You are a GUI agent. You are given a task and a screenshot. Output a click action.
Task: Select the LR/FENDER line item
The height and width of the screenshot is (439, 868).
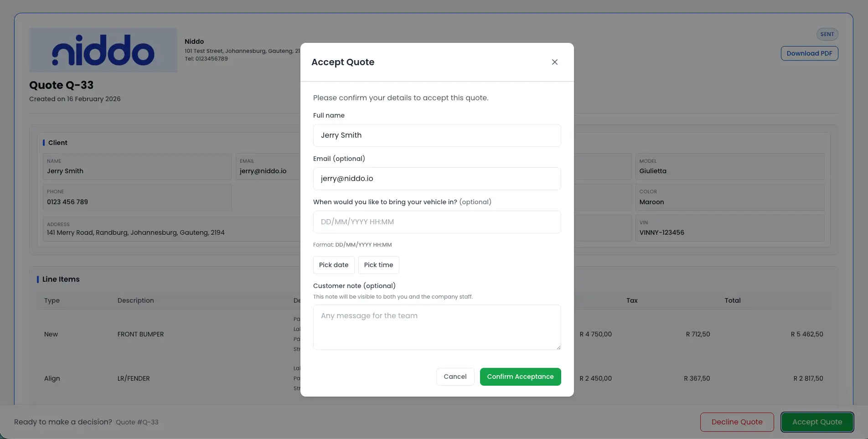click(133, 378)
